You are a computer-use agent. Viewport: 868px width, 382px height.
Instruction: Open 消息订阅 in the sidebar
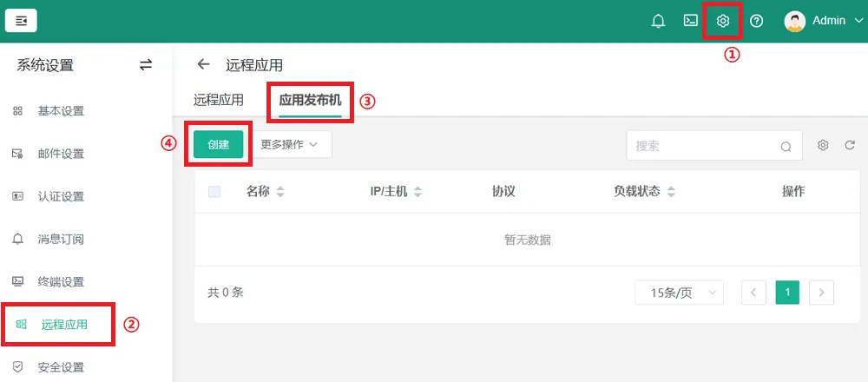(61, 239)
